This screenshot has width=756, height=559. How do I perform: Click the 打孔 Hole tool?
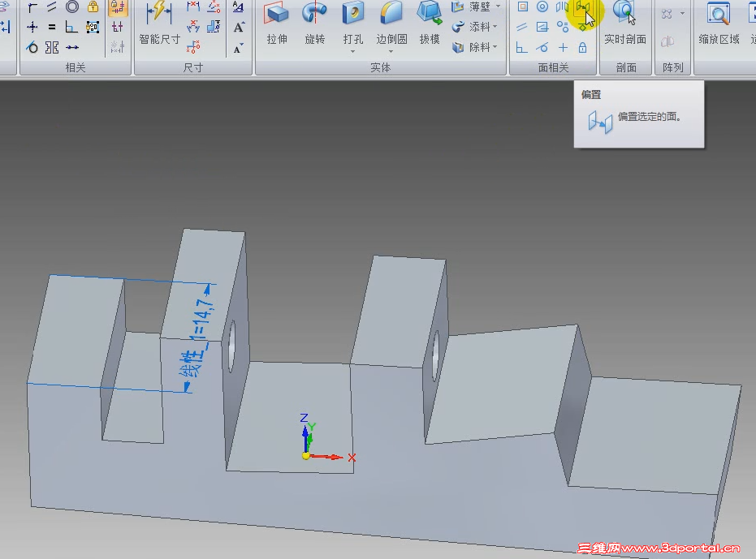pos(353,24)
